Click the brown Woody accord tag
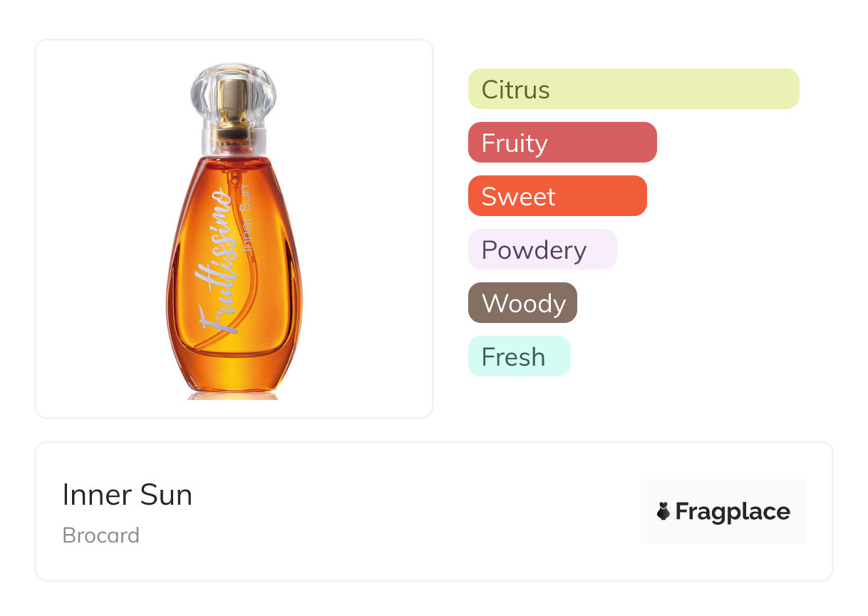 (522, 303)
